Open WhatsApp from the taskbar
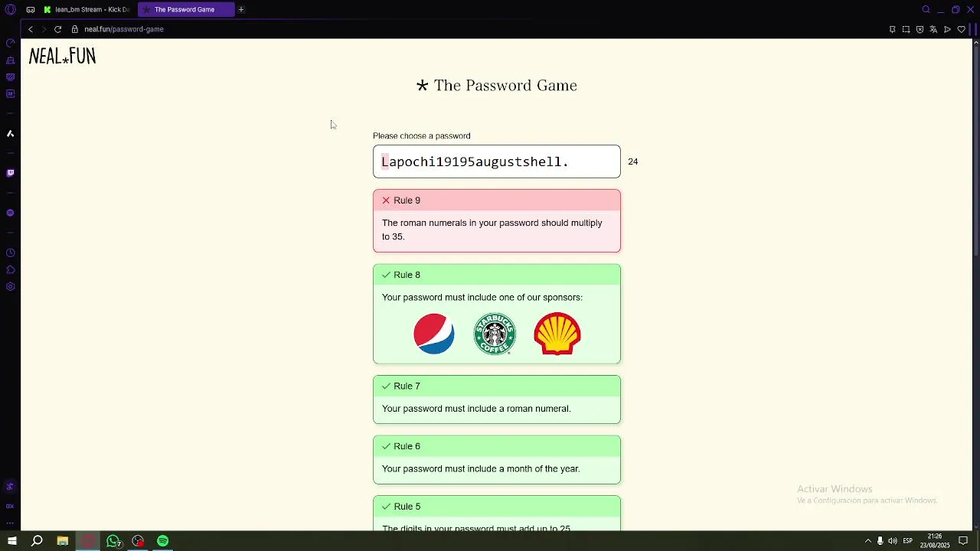The image size is (980, 551). (x=113, y=541)
